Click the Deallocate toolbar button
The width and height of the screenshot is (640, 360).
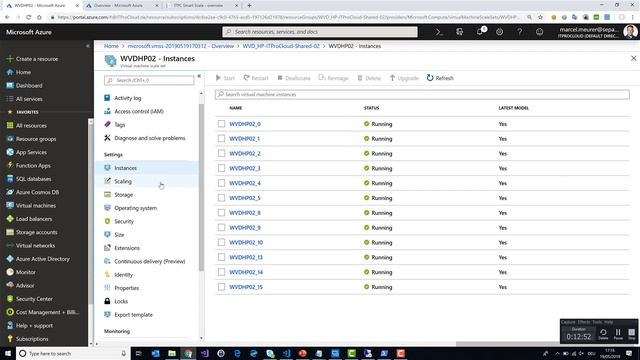[x=294, y=78]
